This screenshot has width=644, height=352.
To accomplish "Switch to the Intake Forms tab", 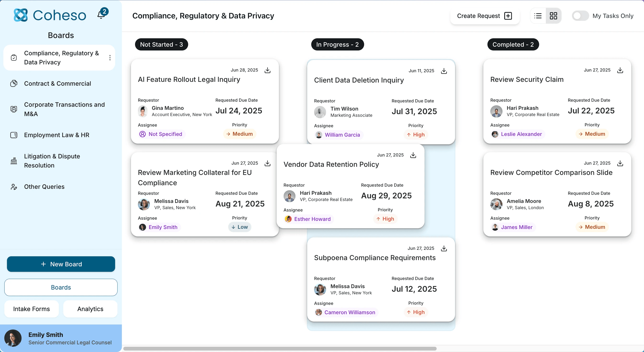I will 31,309.
